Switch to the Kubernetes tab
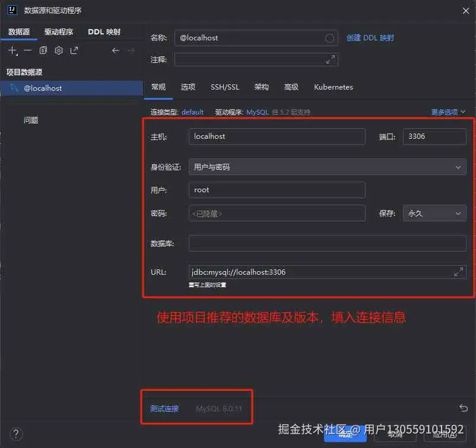 [x=333, y=87]
